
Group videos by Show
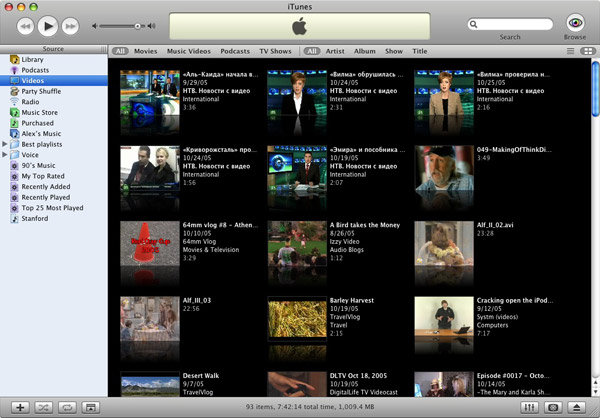pos(394,51)
